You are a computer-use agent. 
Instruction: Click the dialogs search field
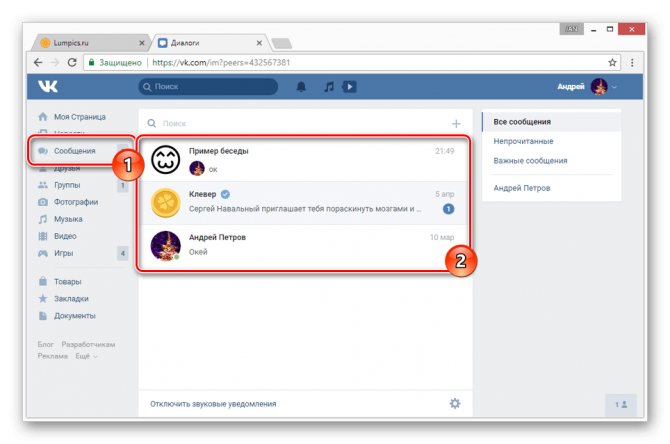(295, 123)
